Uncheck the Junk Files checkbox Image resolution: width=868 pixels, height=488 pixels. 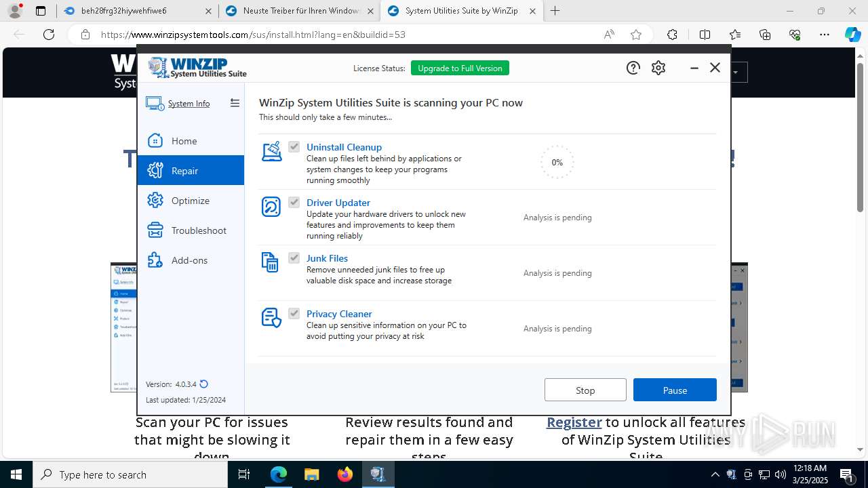tap(294, 258)
